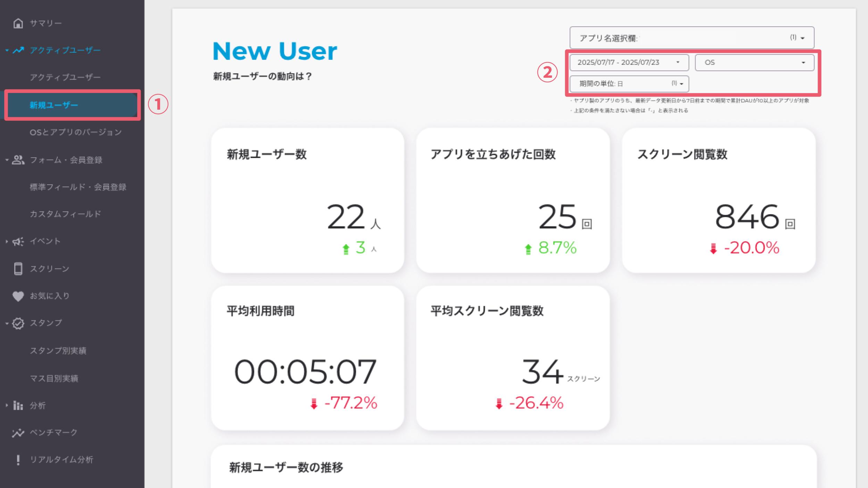Click the people icon for フォーム・会員登録

(x=18, y=160)
